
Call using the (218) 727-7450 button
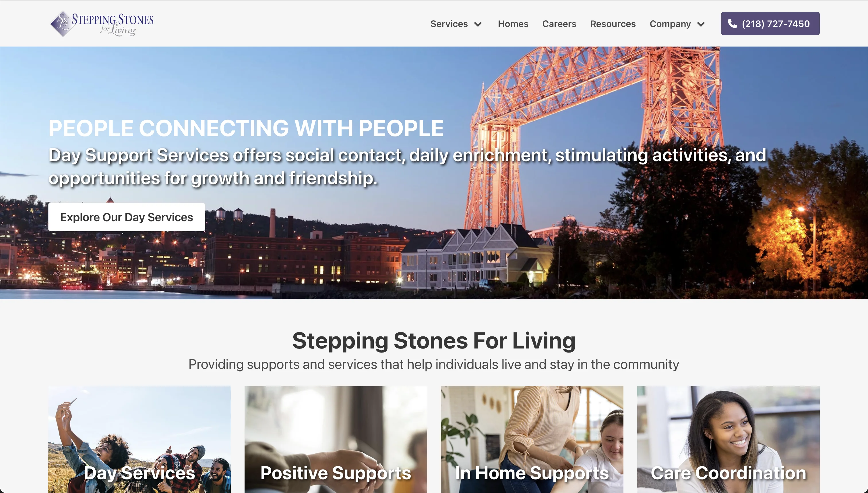coord(769,23)
